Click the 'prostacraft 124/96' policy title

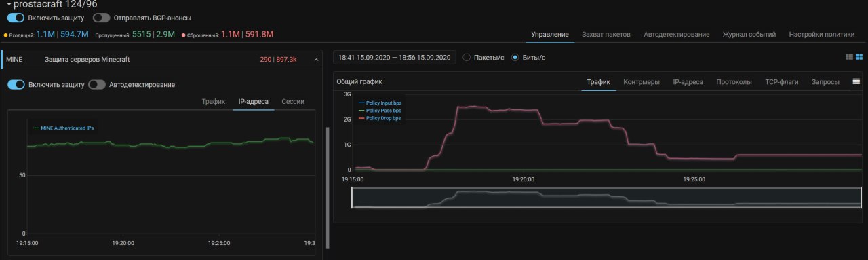56,4
